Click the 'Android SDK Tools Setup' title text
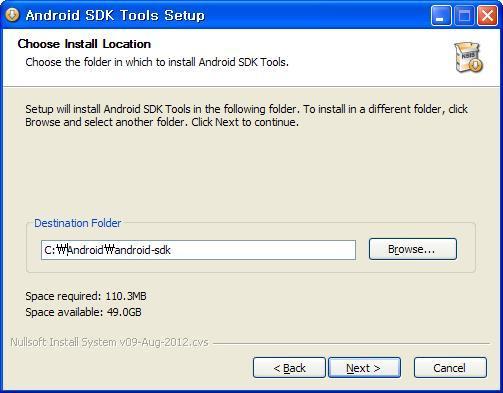Screen dimensions: 503x393 coord(115,15)
